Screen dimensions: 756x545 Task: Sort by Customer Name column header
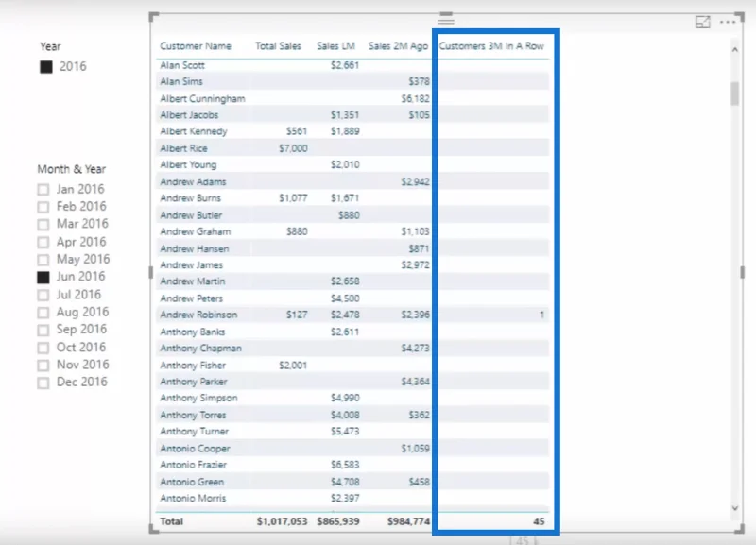pyautogui.click(x=196, y=46)
